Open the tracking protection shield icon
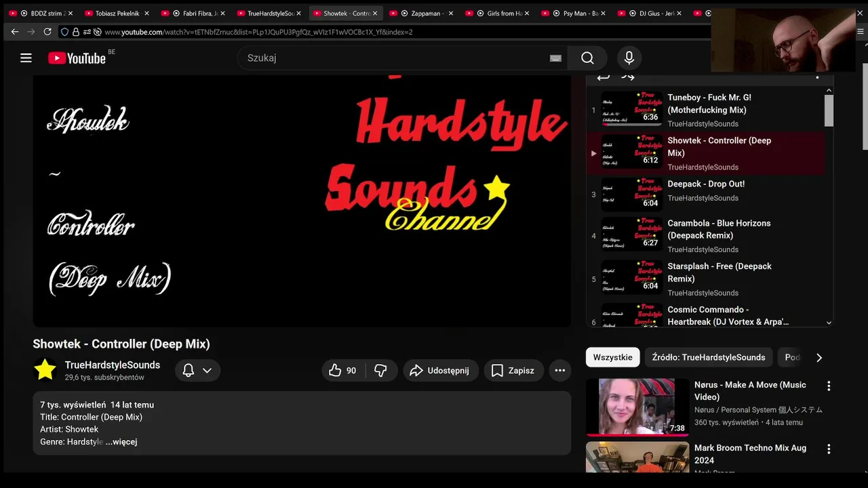868x488 pixels. 64,32
